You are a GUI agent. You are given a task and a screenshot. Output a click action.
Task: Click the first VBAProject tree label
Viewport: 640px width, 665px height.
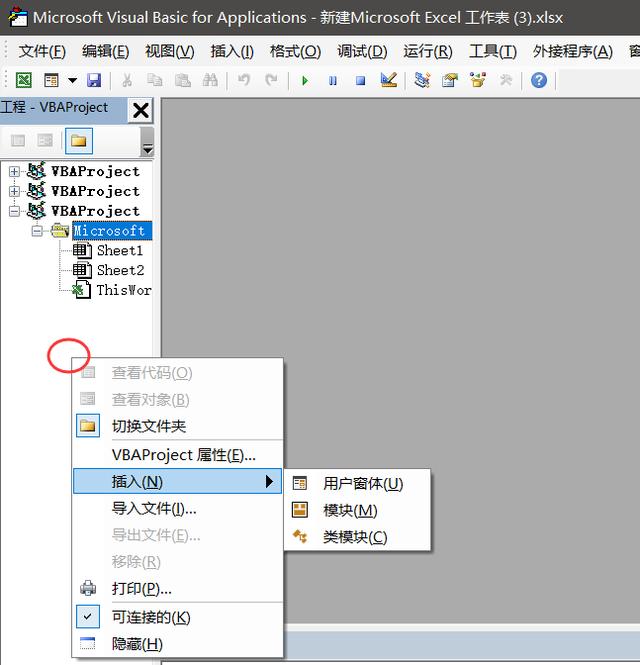coord(95,171)
